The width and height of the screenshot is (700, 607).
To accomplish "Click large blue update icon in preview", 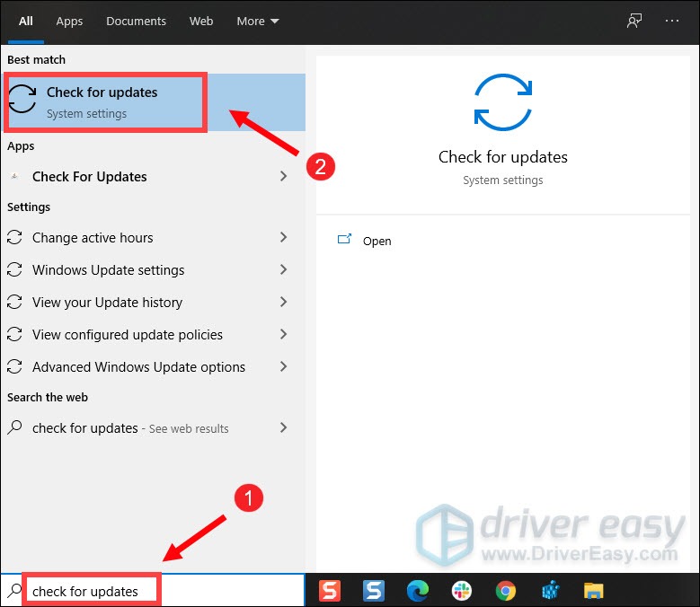I will click(x=502, y=102).
